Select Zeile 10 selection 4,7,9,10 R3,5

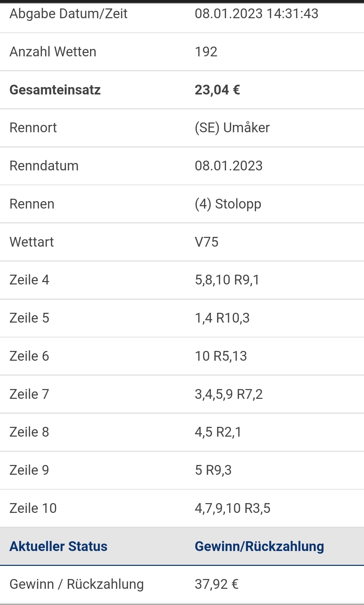(233, 508)
